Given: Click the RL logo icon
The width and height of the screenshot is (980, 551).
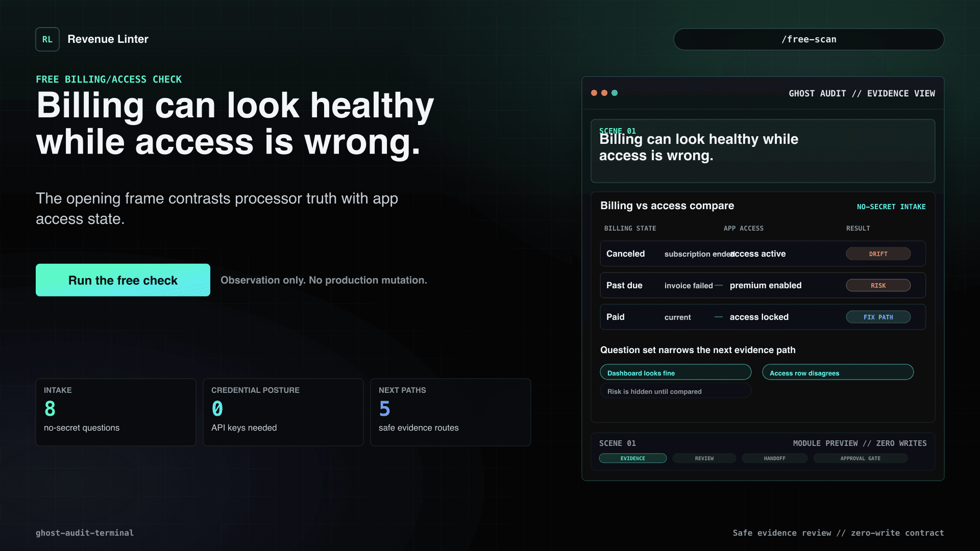Looking at the screenshot, I should click(47, 39).
